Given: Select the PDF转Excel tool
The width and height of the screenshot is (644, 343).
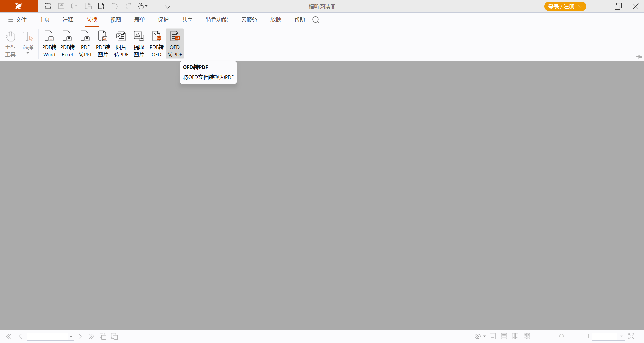Looking at the screenshot, I should coord(67,44).
